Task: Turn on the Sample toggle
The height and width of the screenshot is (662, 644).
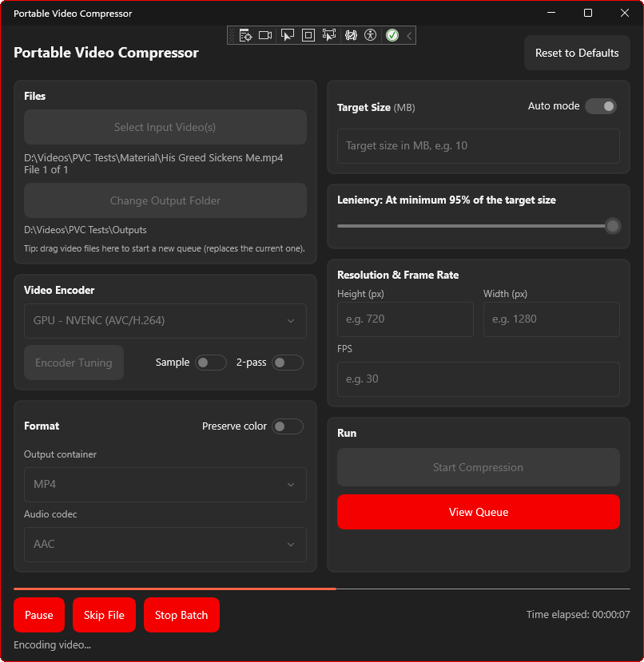Action: pos(211,363)
